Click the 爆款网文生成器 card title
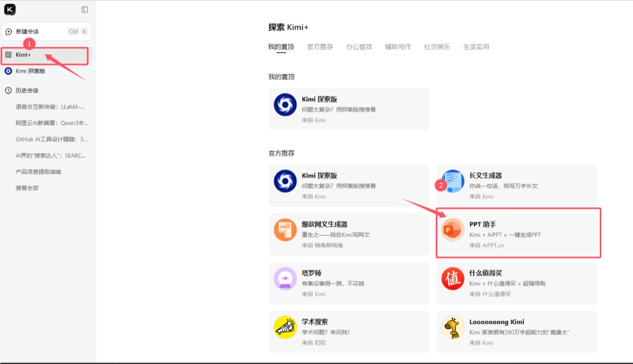Image resolution: width=633 pixels, height=364 pixels. [325, 224]
